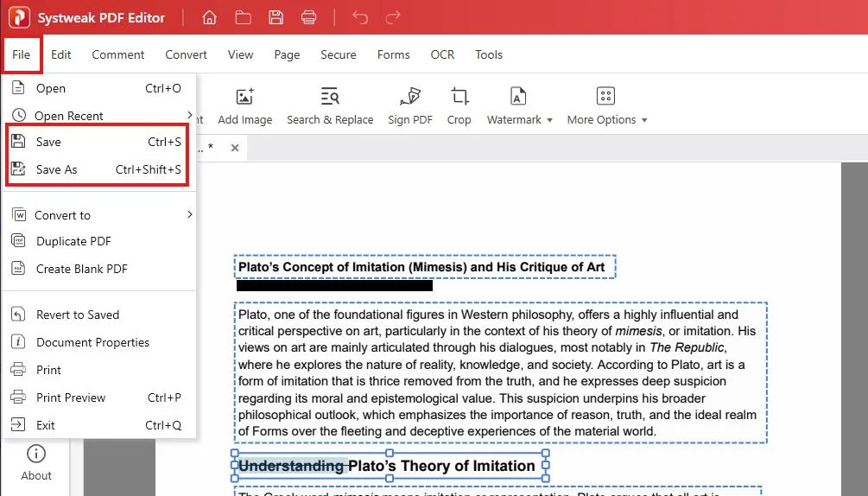Image resolution: width=868 pixels, height=496 pixels.
Task: Click the open folder icon in title bar
Action: coord(243,17)
